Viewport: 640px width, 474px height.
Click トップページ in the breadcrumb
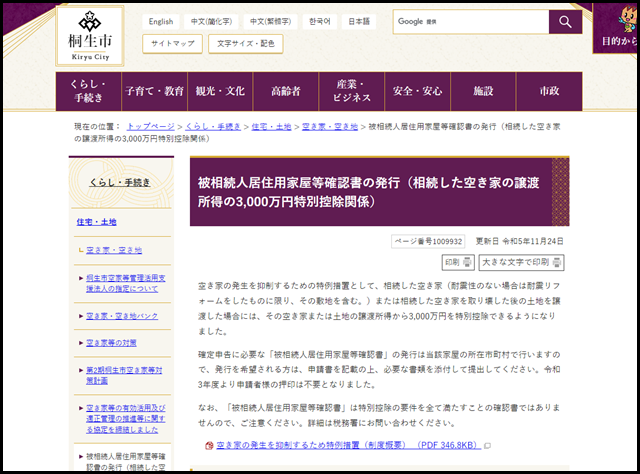click(153, 127)
